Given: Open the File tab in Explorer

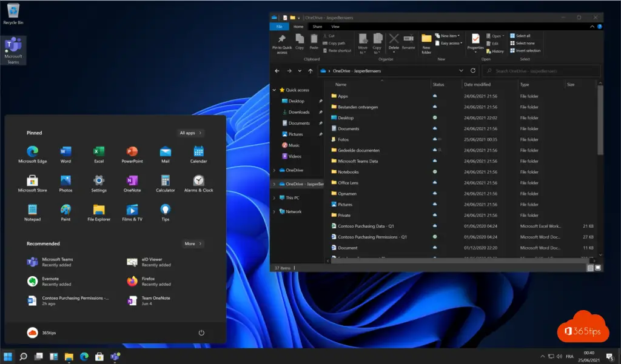Looking at the screenshot, I should 279,27.
